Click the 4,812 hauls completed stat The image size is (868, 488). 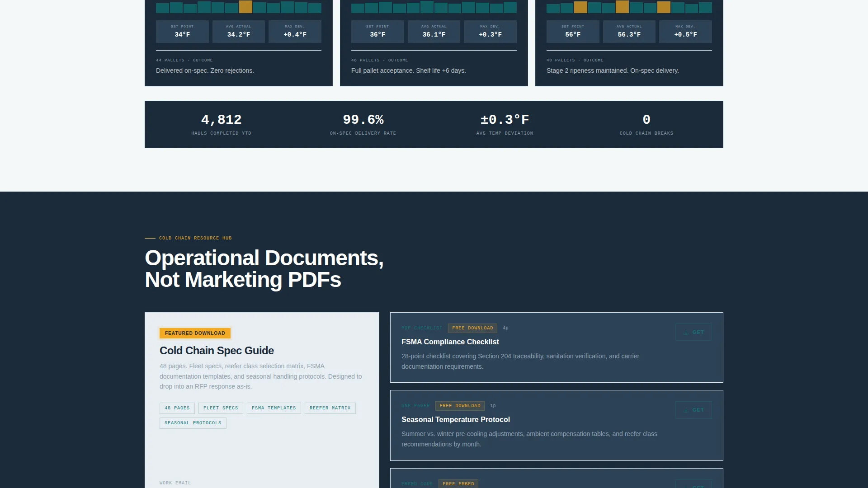point(221,124)
